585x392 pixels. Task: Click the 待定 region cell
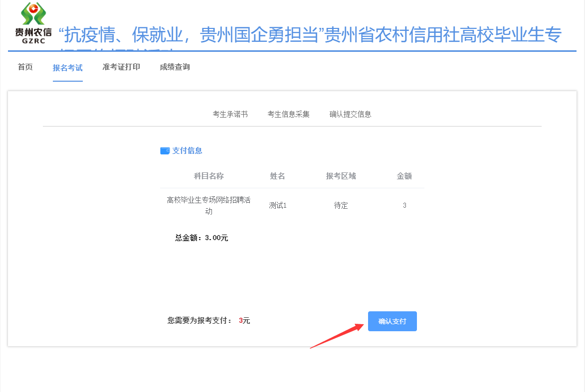341,205
